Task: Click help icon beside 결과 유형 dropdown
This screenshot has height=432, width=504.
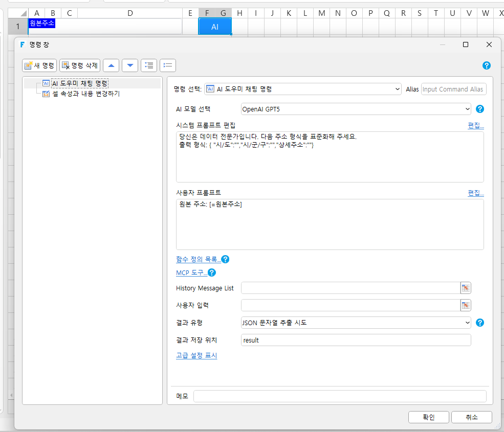Action: [x=479, y=323]
